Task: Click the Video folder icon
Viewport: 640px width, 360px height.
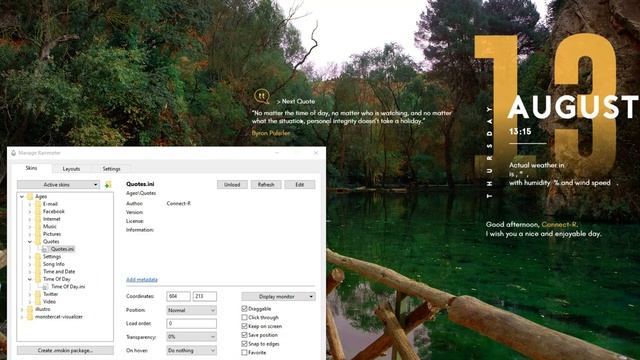Action: tap(38, 302)
